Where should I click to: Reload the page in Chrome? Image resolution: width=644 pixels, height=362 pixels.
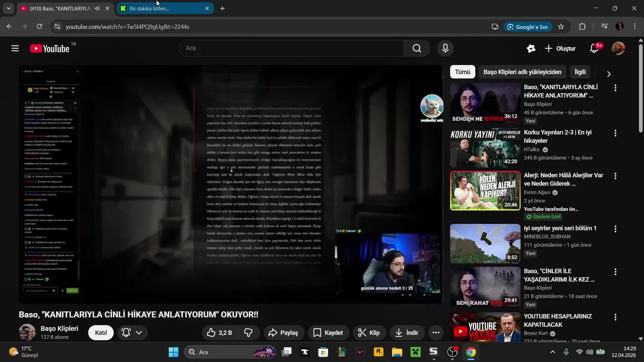coord(39,27)
